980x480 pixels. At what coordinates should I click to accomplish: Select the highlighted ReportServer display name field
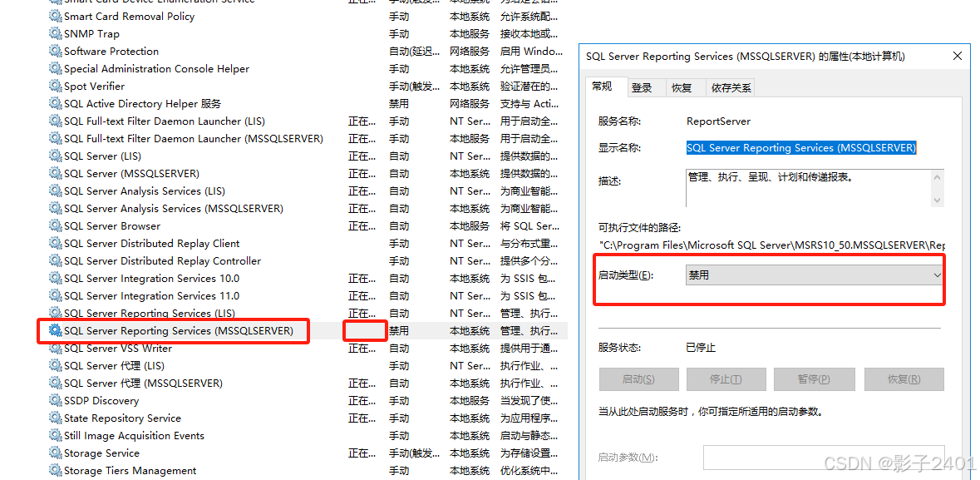click(x=800, y=147)
